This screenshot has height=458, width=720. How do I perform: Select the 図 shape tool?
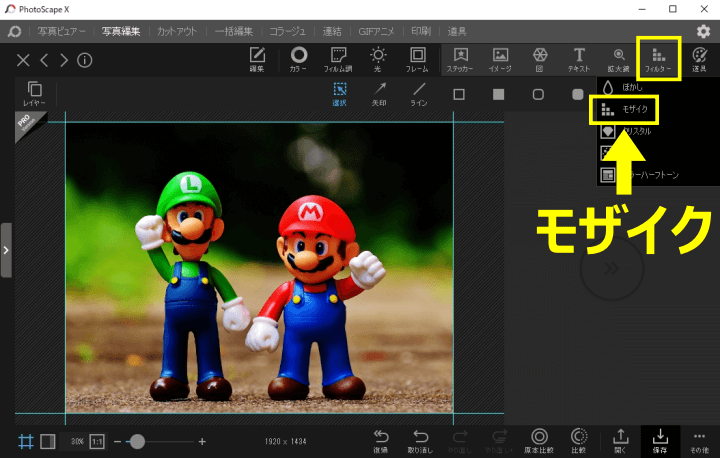[540, 60]
